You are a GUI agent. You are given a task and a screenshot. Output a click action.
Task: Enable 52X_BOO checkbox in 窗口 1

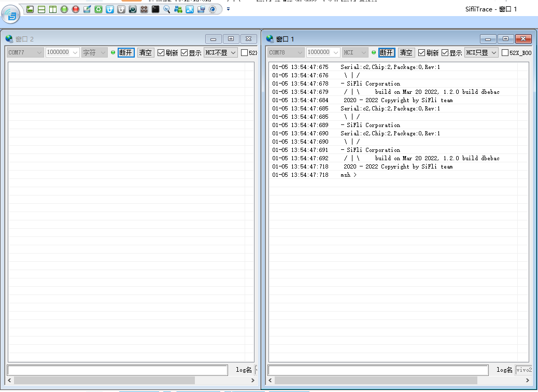[x=505, y=52]
